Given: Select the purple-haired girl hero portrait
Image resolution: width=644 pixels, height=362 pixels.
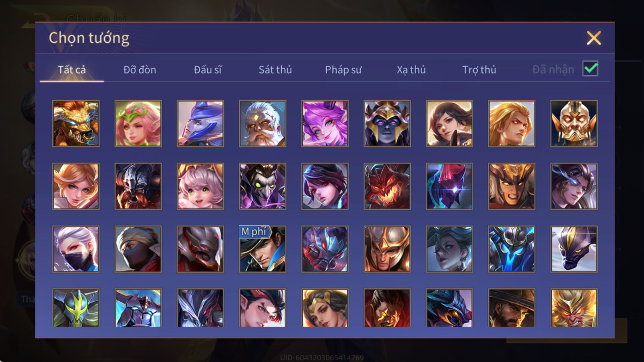Looking at the screenshot, I should pyautogui.click(x=325, y=123).
